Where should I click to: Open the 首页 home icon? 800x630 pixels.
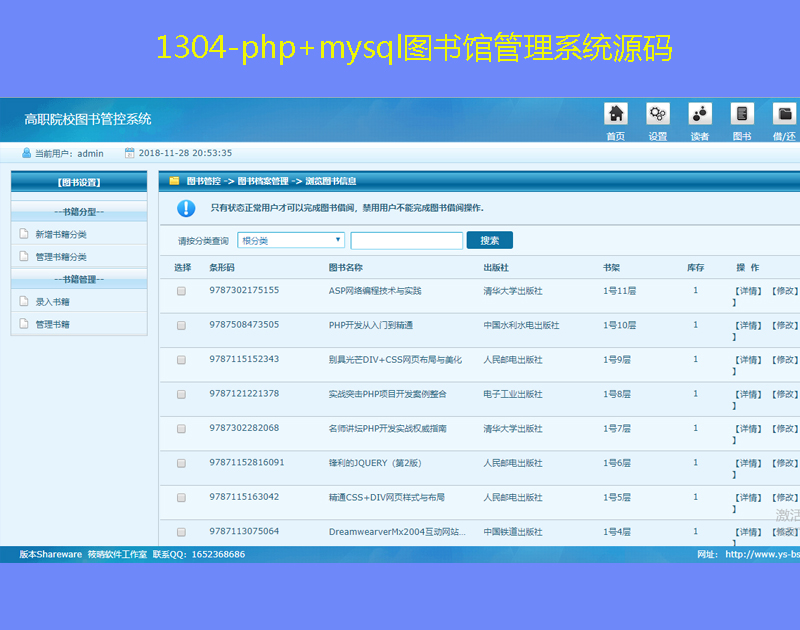[616, 114]
